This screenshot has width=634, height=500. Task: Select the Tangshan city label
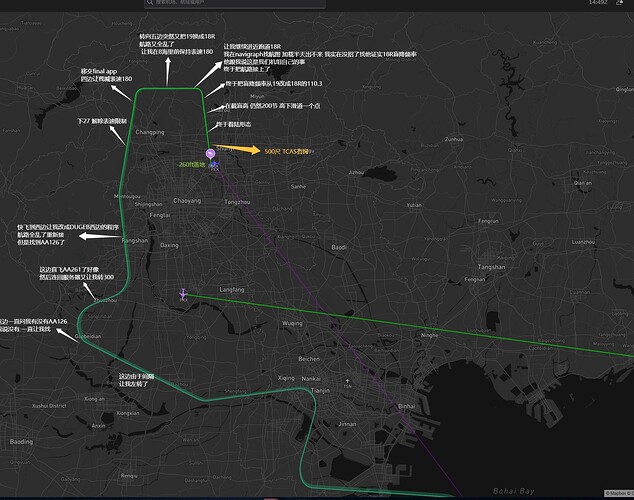pos(492,267)
